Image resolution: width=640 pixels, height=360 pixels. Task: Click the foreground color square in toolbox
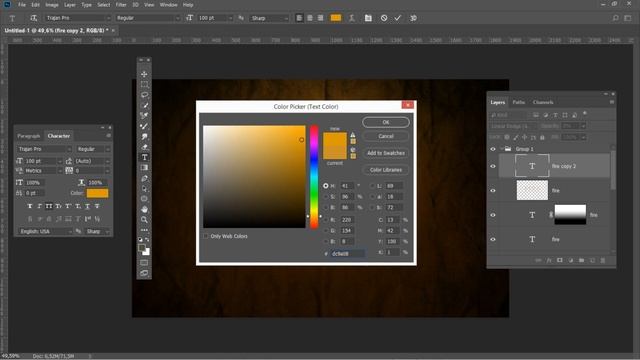point(142,248)
